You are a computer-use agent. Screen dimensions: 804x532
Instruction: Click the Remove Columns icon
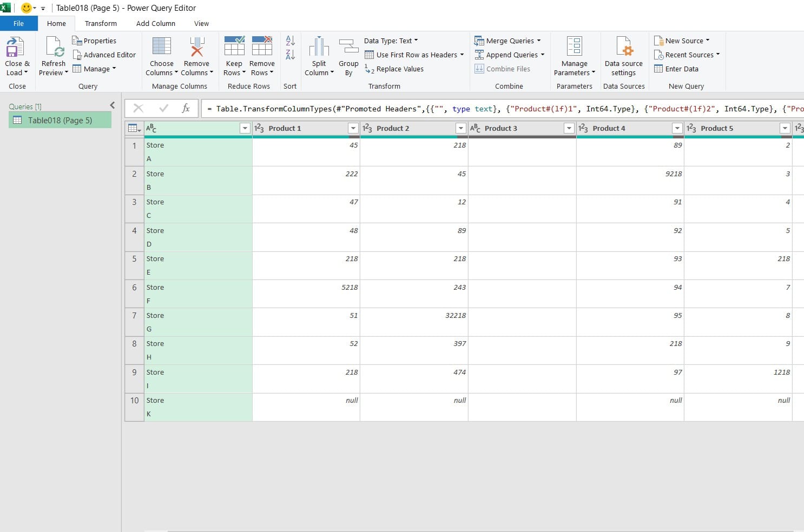coord(197,46)
